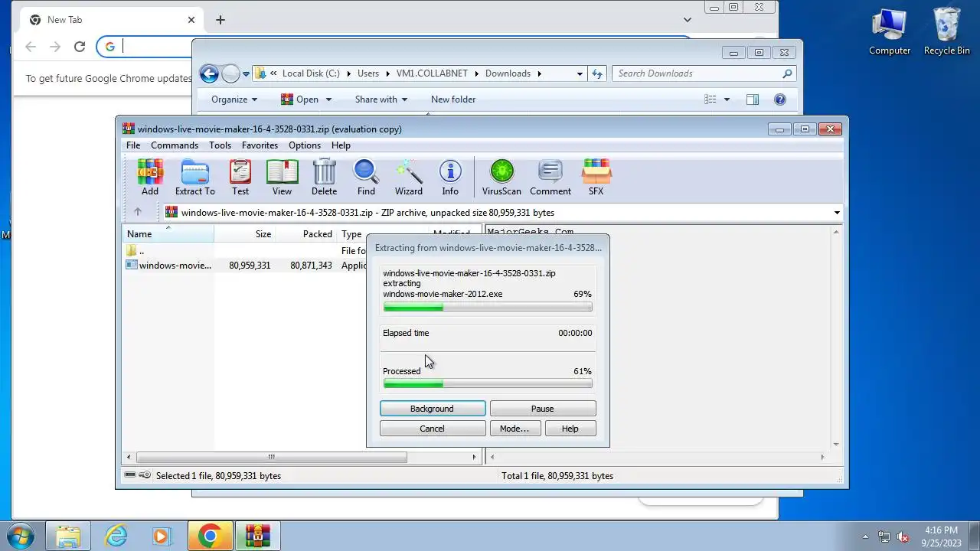The width and height of the screenshot is (980, 551).
Task: Expand the WinRAR address bar dropdown
Action: coord(837,213)
